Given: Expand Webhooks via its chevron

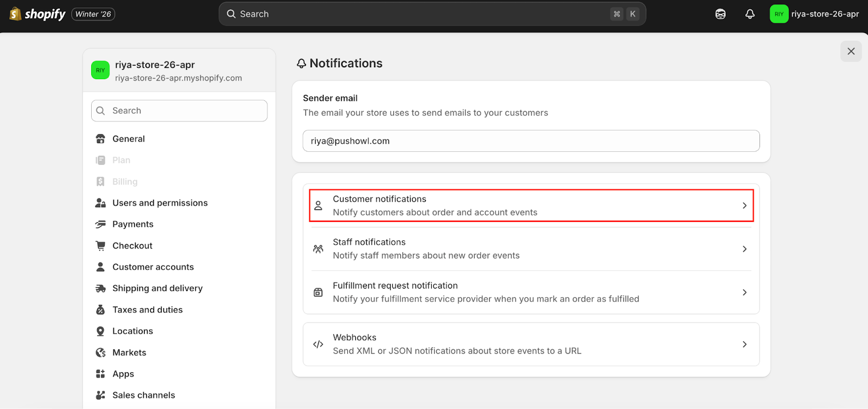Looking at the screenshot, I should 744,344.
